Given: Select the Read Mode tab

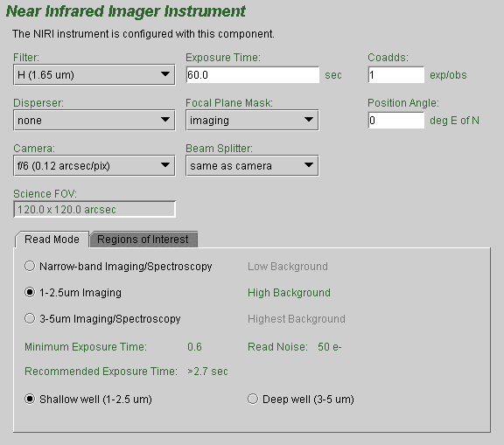Looking at the screenshot, I should point(52,240).
